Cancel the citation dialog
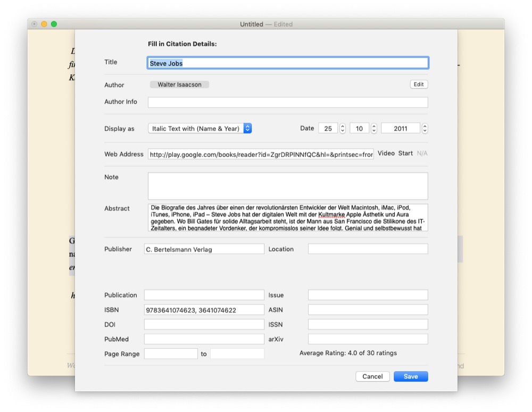The image size is (532, 412). pyautogui.click(x=372, y=376)
